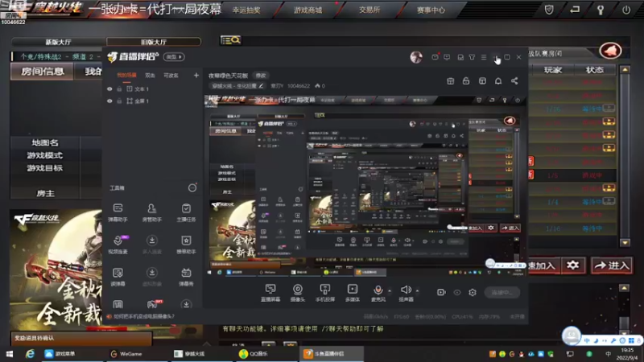
Task: Open the 视频连麦 tool icon
Action: (x=118, y=245)
